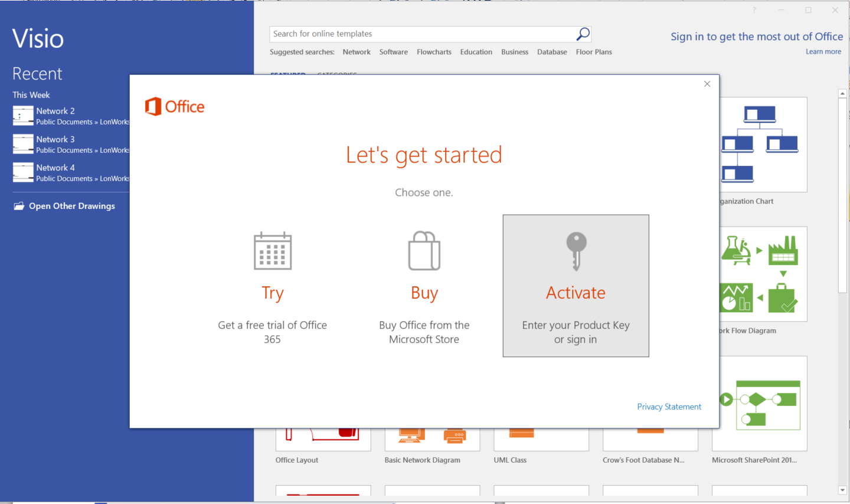Select the Try calendar icon
850x504 pixels.
coord(272,251)
